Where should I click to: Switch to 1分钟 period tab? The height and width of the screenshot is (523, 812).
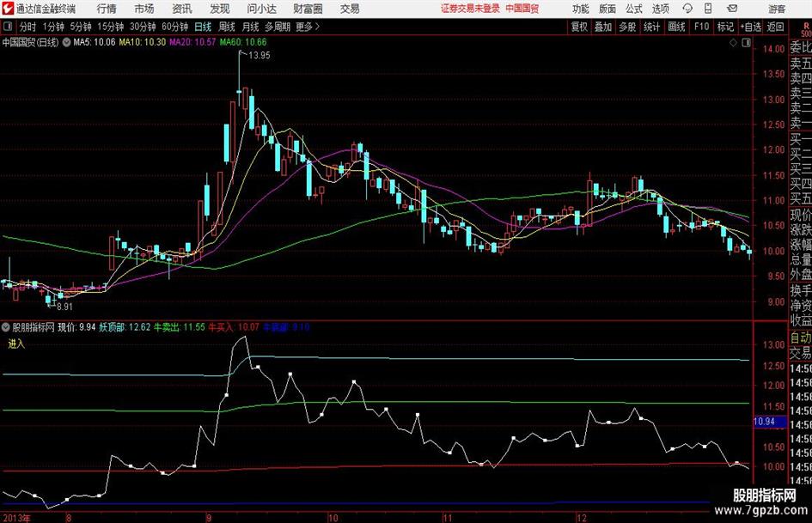tap(52, 27)
